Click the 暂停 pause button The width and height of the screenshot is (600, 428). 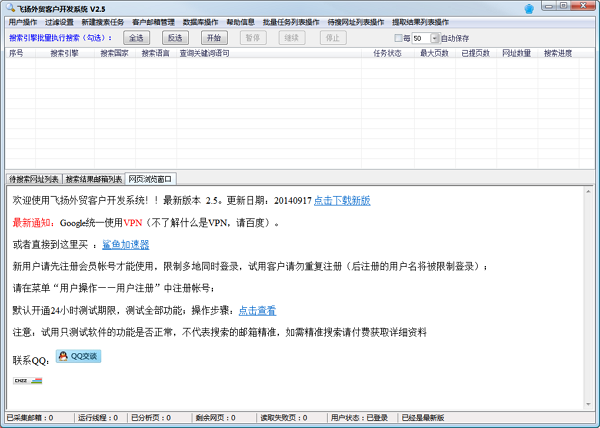coord(253,37)
